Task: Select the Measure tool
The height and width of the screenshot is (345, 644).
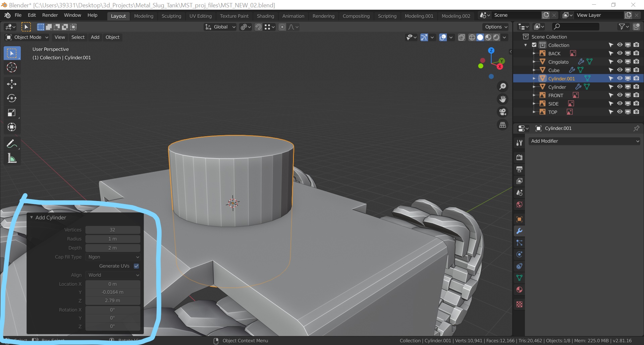Action: [12, 158]
